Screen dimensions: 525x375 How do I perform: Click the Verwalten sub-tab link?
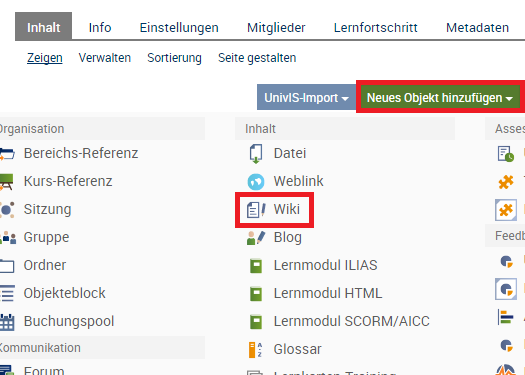[105, 58]
